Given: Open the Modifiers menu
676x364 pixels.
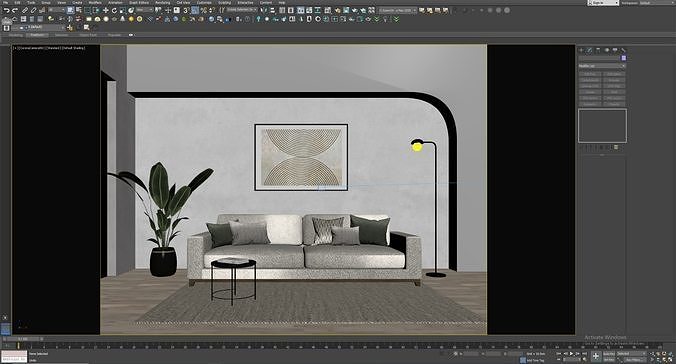Looking at the screenshot, I should tap(95, 3).
